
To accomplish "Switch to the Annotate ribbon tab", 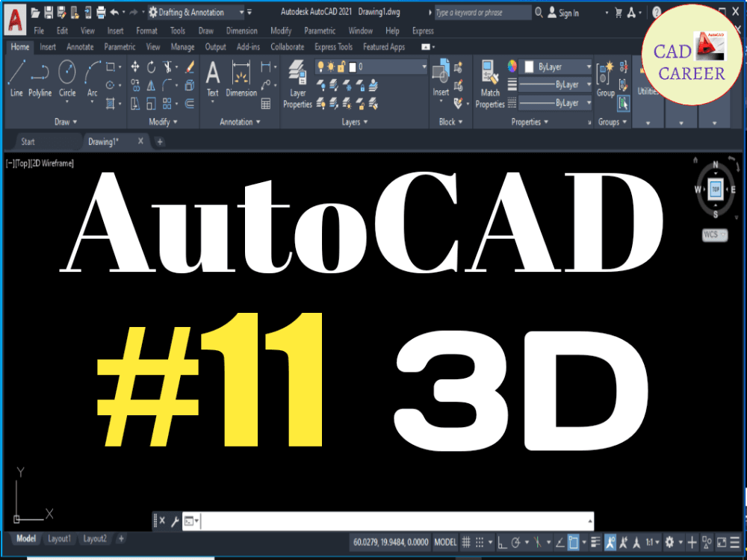I will point(80,46).
